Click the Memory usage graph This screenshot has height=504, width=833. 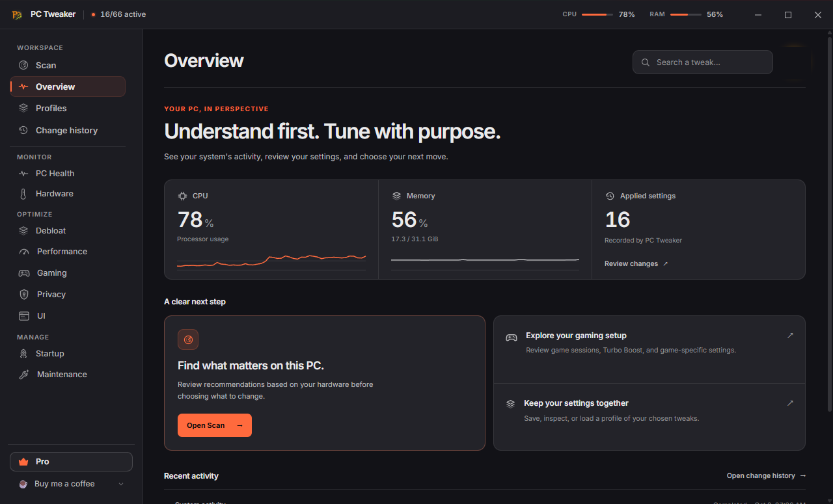click(x=485, y=261)
